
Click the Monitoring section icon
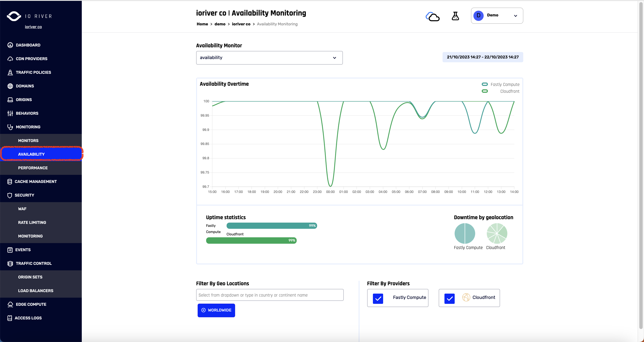9,127
